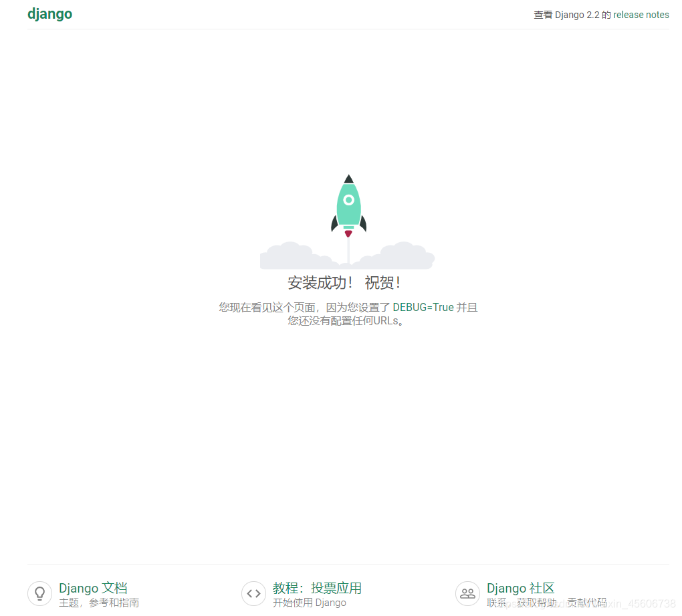Click the lightbulb documentation icon

(40, 593)
